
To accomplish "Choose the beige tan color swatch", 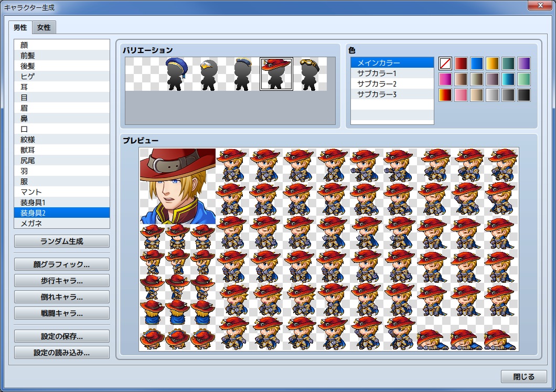I will click(477, 95).
